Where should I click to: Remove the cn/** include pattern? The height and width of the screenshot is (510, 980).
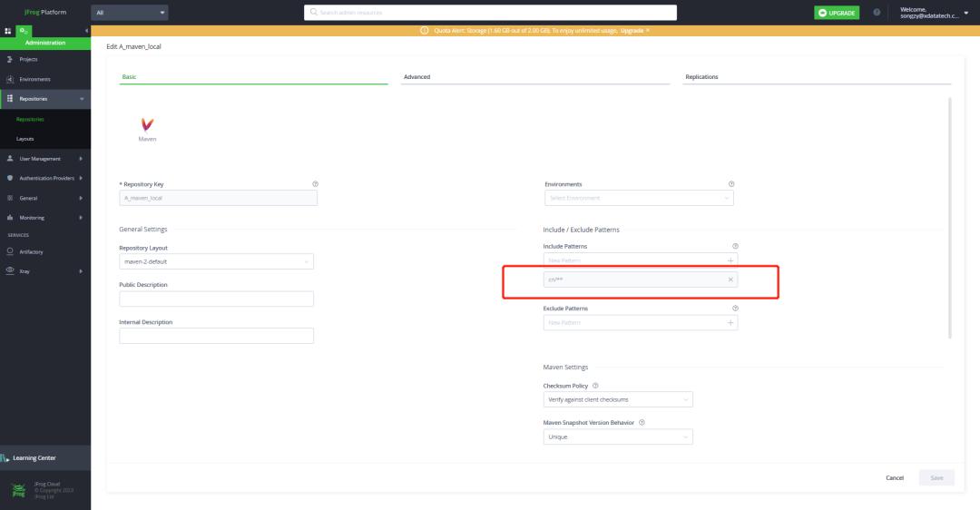tap(730, 280)
